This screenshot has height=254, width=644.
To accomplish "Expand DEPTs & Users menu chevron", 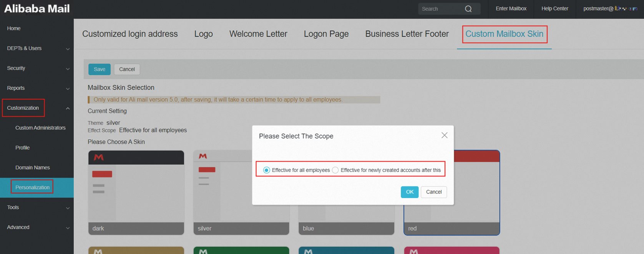I will pyautogui.click(x=68, y=49).
